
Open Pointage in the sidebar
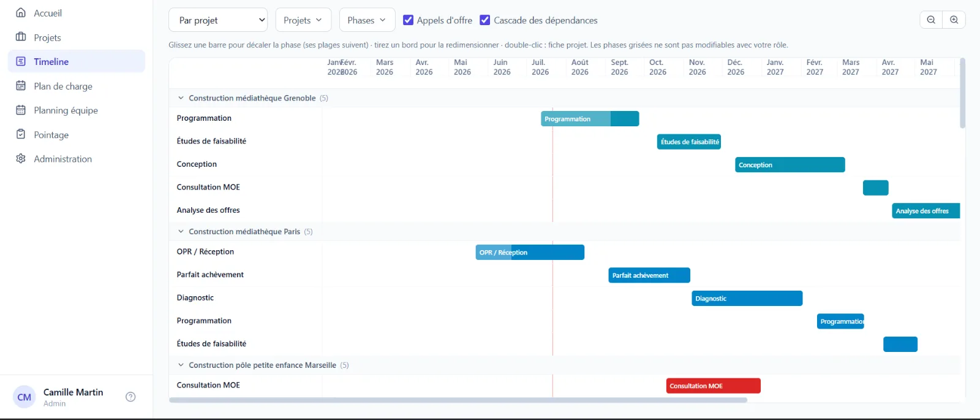coord(76,134)
